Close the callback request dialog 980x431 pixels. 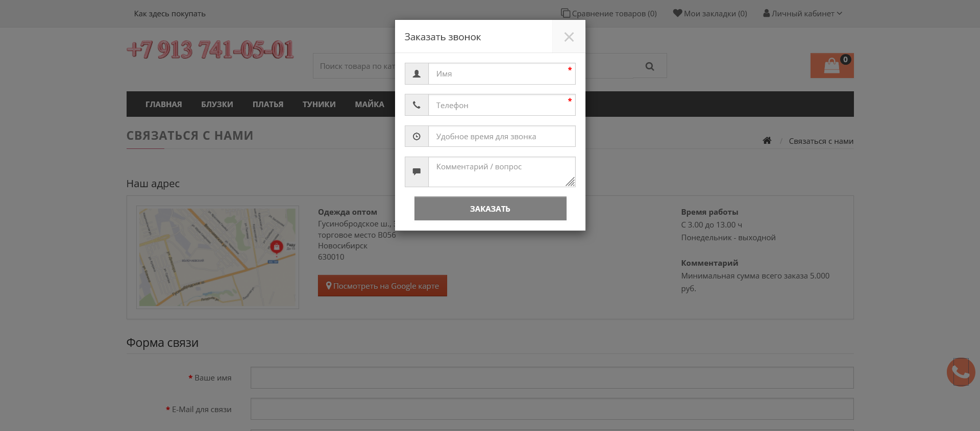pos(569,37)
